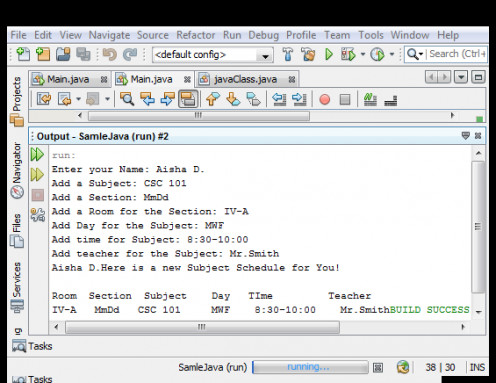Click the scroll documents left button
The image size is (496, 383).
(431, 77)
